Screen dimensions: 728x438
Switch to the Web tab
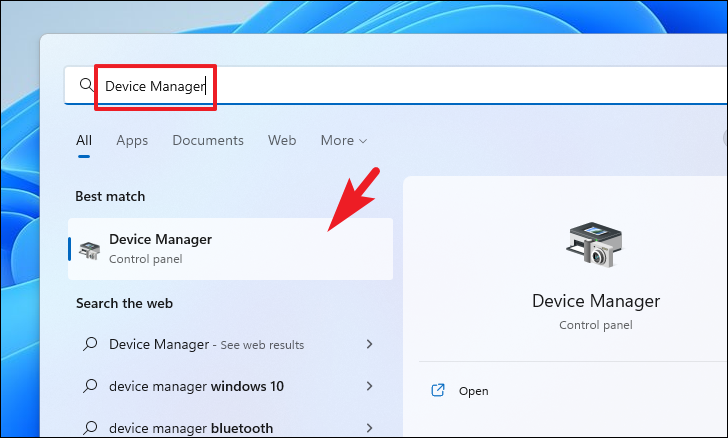tap(282, 140)
